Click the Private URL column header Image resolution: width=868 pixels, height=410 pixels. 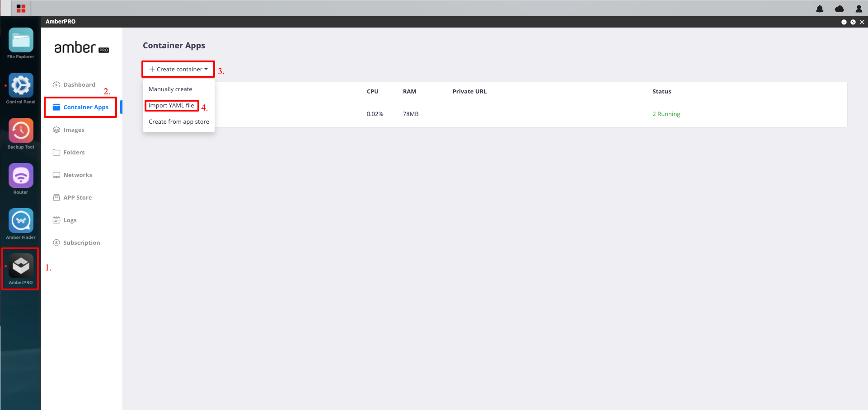click(469, 91)
